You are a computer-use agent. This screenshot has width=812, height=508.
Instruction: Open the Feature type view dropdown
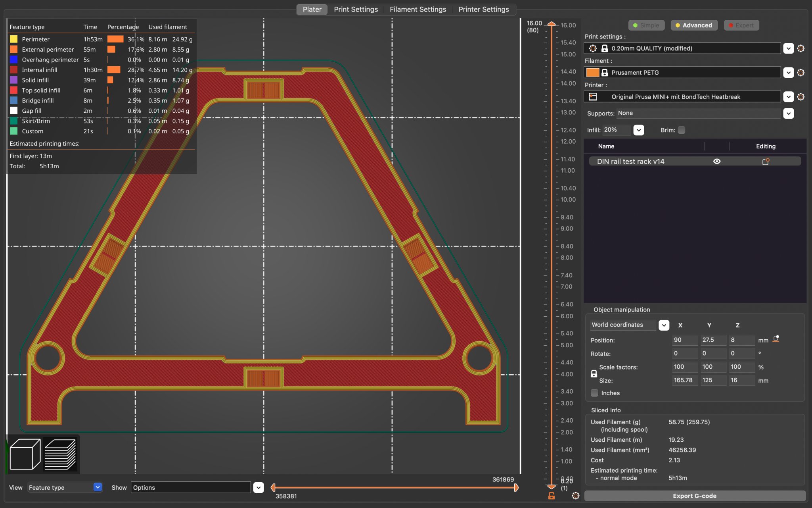click(x=98, y=487)
